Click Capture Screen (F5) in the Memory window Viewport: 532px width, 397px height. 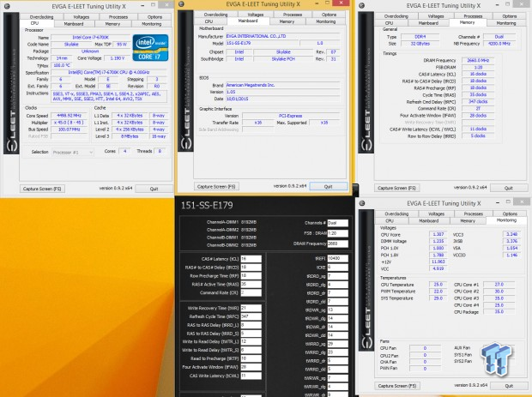click(396, 188)
